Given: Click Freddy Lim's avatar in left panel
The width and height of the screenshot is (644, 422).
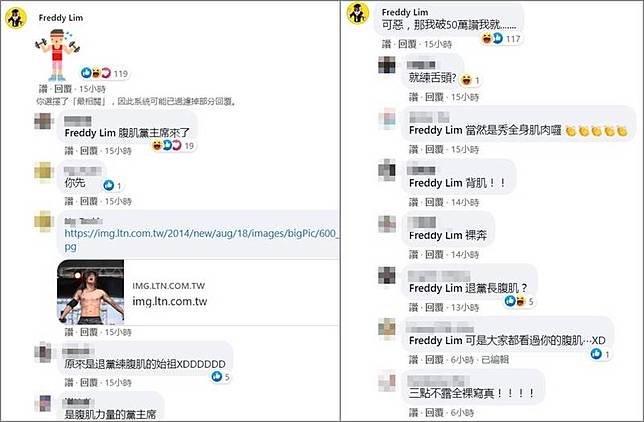Looking at the screenshot, I should click(16, 18).
